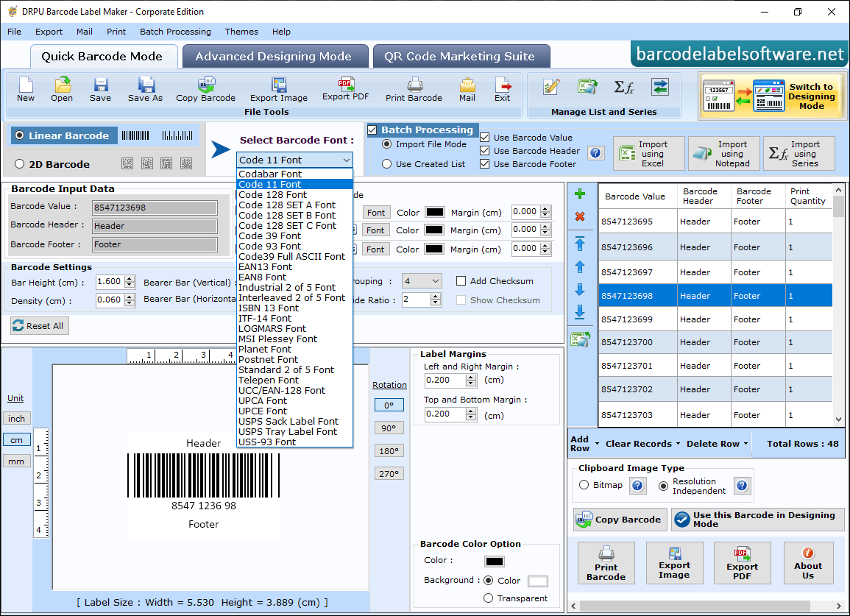The height and width of the screenshot is (616, 850).
Task: Click the Save As icon
Action: tap(145, 89)
